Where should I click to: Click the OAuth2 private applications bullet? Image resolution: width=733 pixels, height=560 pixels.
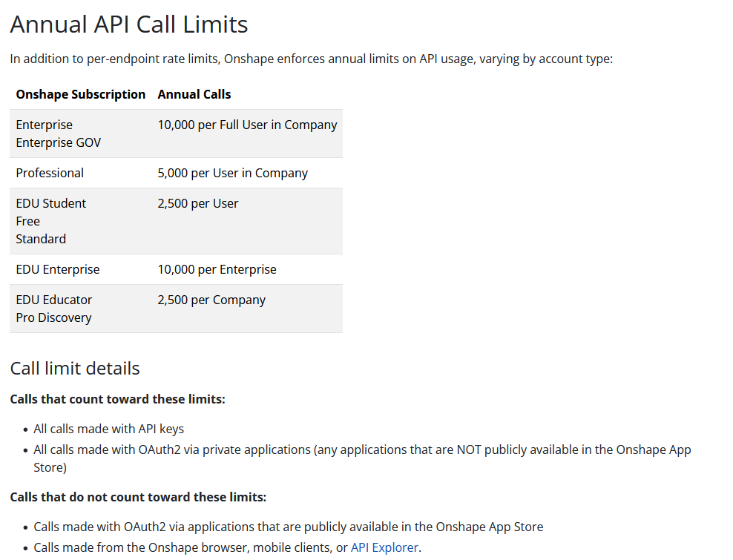362,458
